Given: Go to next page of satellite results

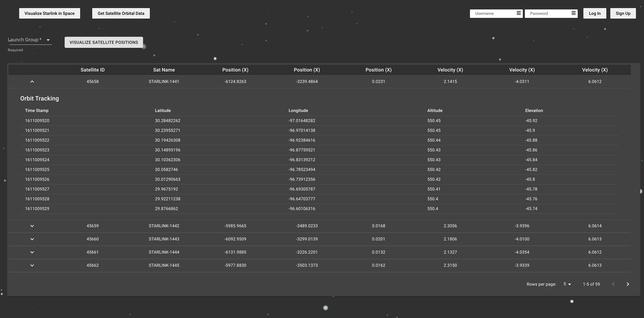Looking at the screenshot, I should (628, 284).
